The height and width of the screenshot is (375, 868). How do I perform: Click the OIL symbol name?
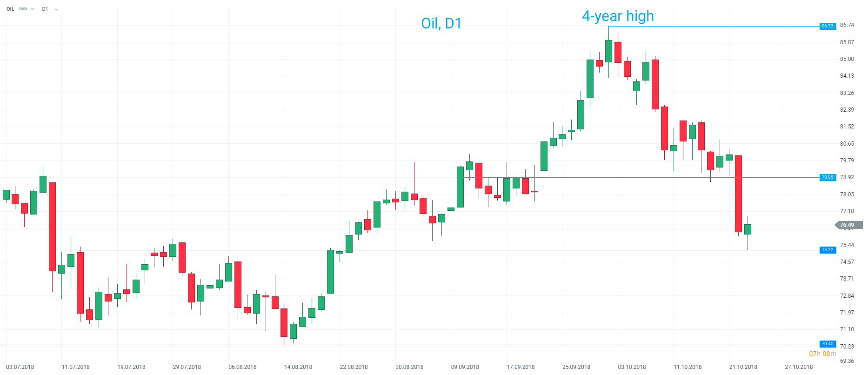(10, 9)
